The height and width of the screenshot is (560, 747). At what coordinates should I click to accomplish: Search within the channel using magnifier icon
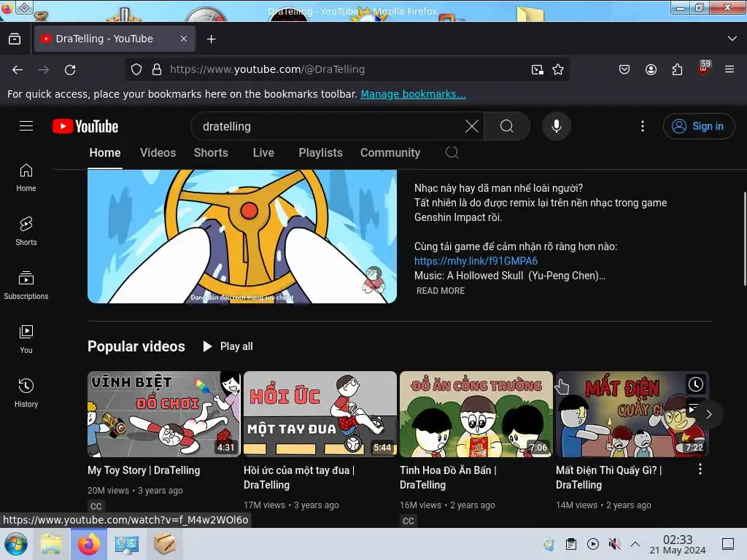pyautogui.click(x=452, y=152)
